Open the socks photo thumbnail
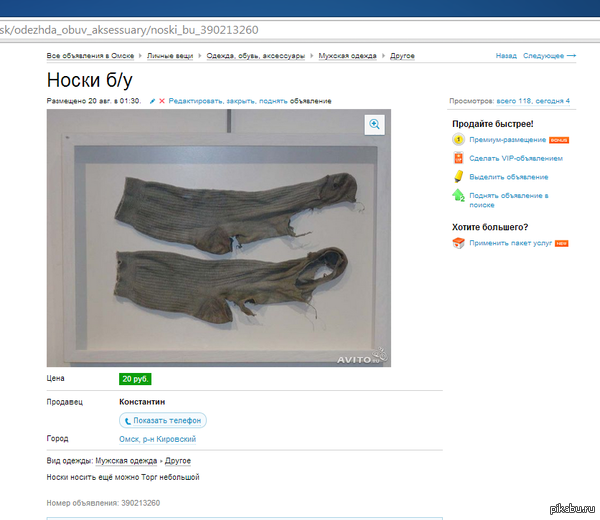 (218, 238)
